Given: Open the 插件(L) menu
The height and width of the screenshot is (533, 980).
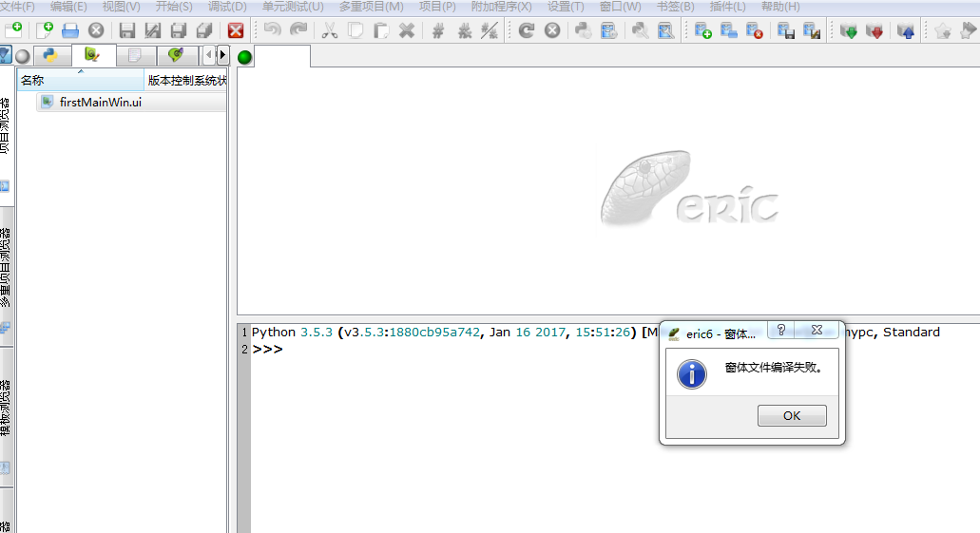Looking at the screenshot, I should coord(727,7).
